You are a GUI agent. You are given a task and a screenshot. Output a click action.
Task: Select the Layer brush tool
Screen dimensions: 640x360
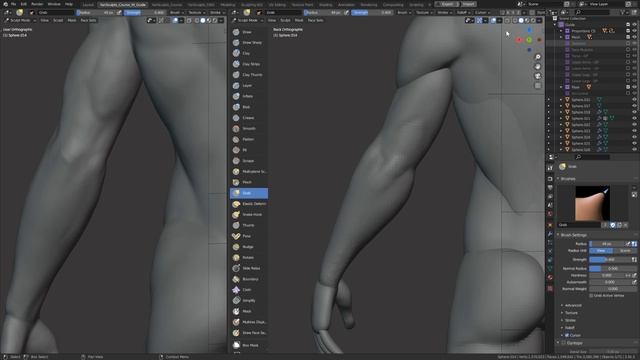coord(249,86)
